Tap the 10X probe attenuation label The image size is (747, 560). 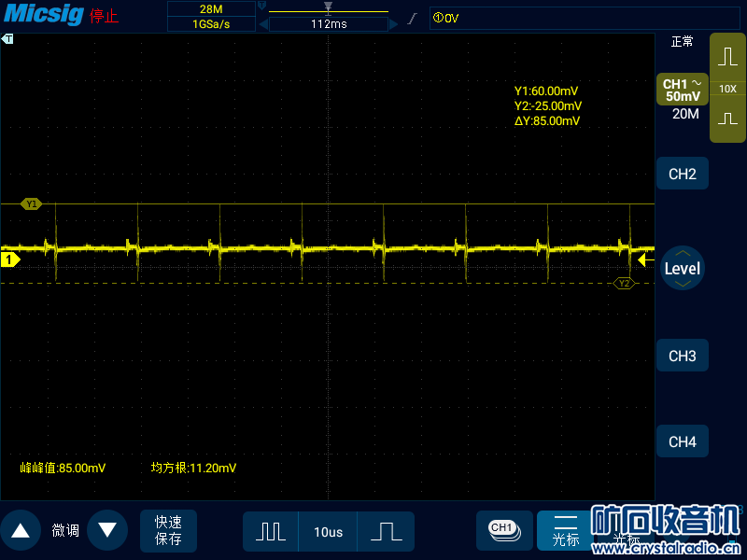(x=727, y=89)
